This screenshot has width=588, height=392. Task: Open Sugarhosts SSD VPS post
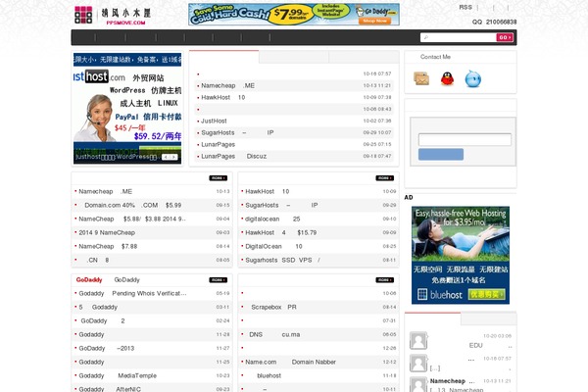(x=283, y=260)
